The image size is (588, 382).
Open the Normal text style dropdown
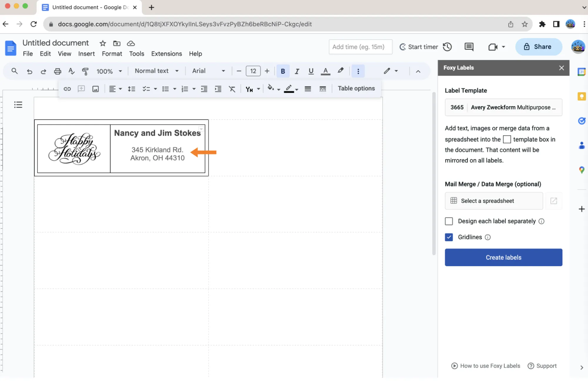156,71
